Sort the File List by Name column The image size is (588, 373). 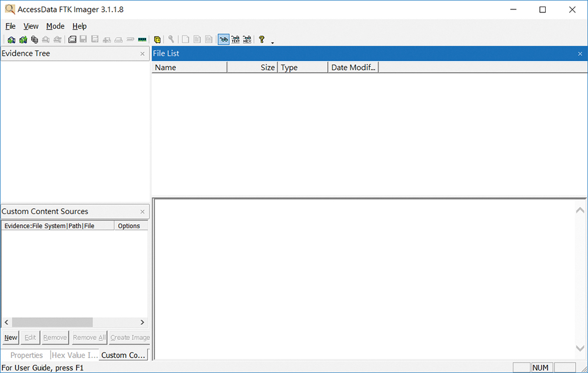click(189, 68)
